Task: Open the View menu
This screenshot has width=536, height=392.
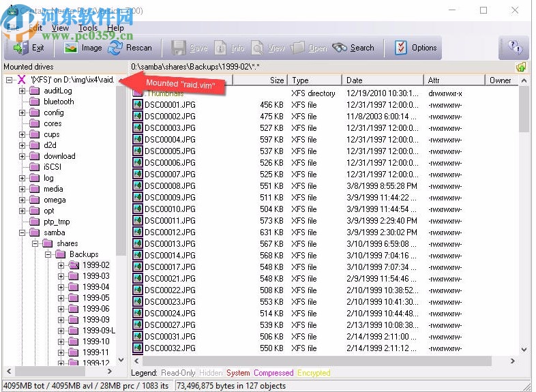Action: [x=60, y=28]
